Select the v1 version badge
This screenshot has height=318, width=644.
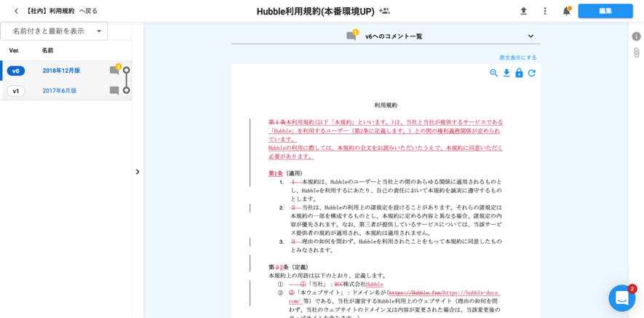15,91
